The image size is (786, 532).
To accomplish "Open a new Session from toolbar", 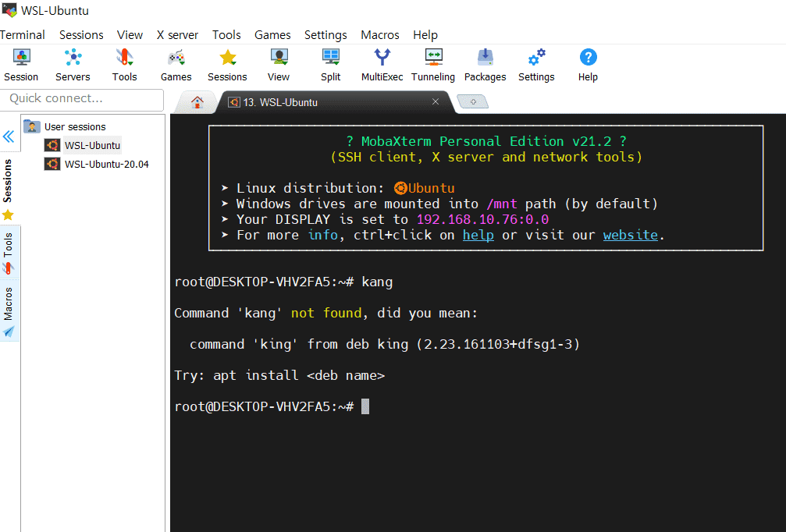I will point(21,65).
